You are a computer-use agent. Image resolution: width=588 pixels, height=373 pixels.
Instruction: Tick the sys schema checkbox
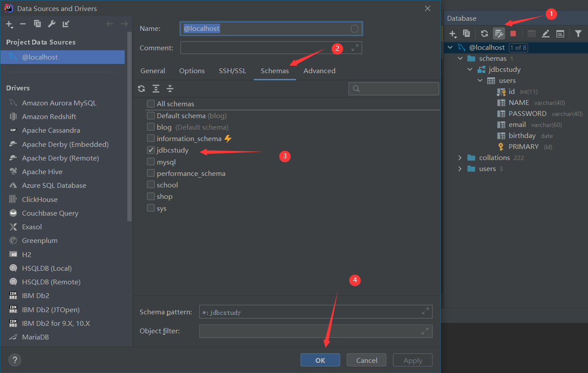151,208
